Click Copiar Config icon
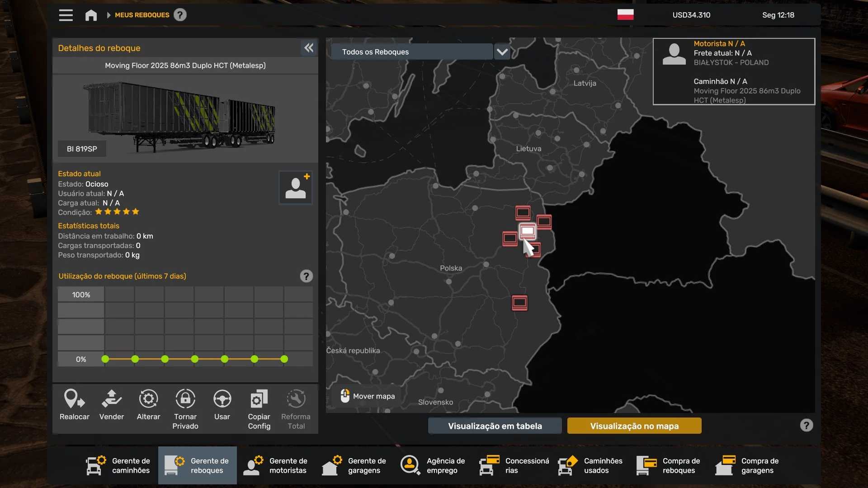 (x=259, y=399)
